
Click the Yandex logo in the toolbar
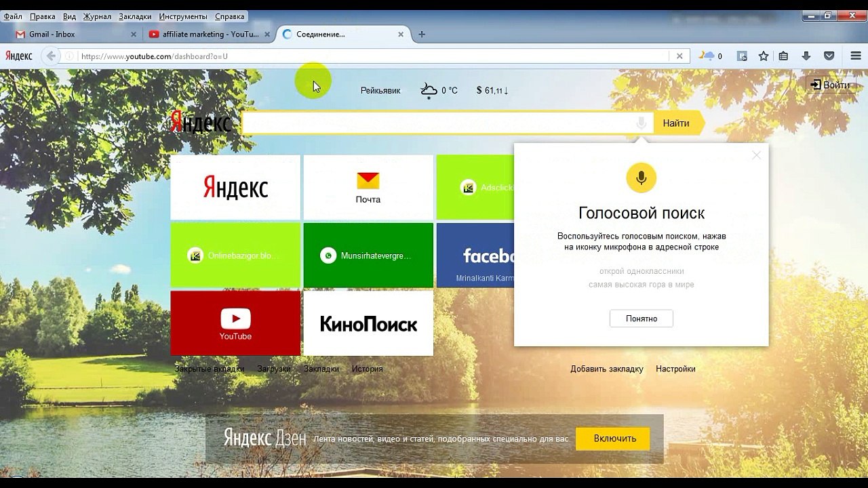(19, 56)
